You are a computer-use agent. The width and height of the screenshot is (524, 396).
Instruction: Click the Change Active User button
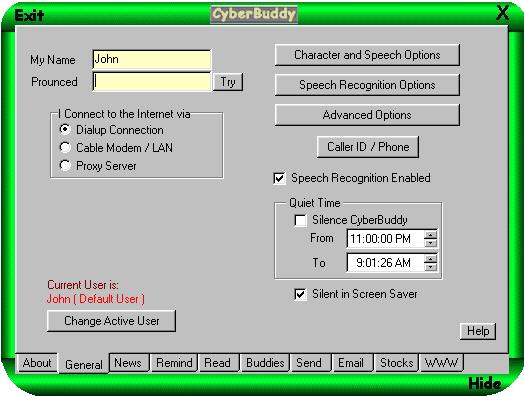click(x=111, y=321)
